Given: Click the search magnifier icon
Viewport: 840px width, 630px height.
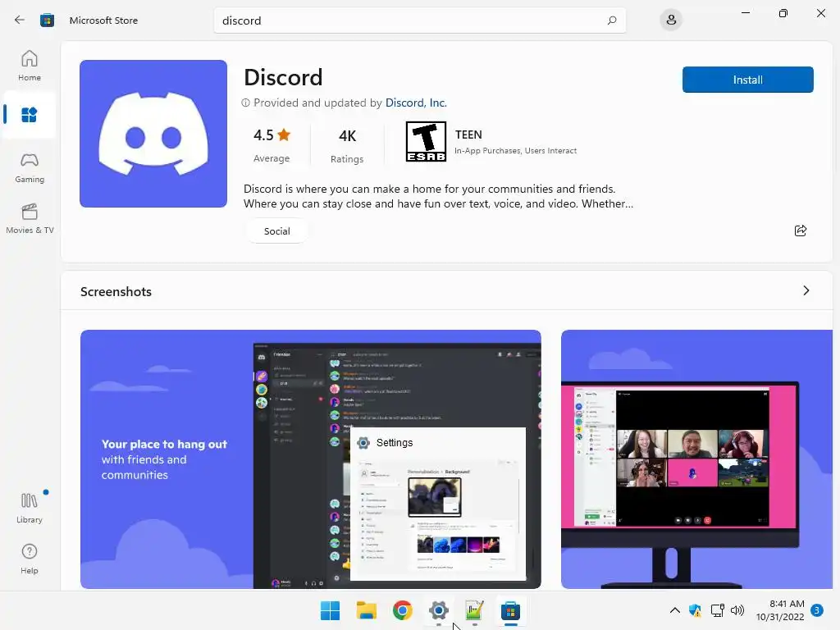Looking at the screenshot, I should click(x=612, y=21).
